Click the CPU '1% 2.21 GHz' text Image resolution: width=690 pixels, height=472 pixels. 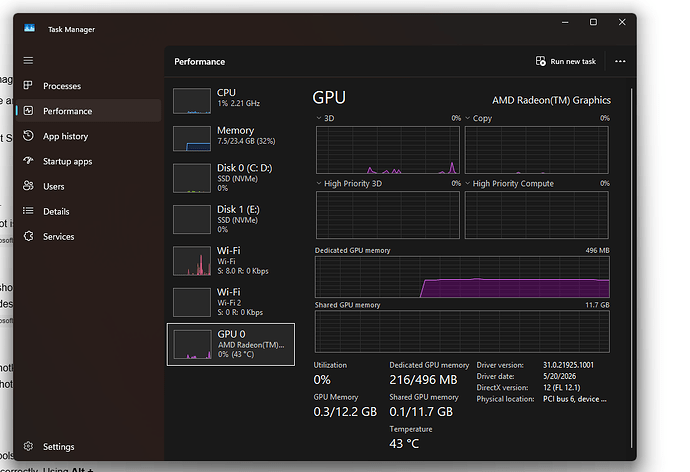(238, 103)
